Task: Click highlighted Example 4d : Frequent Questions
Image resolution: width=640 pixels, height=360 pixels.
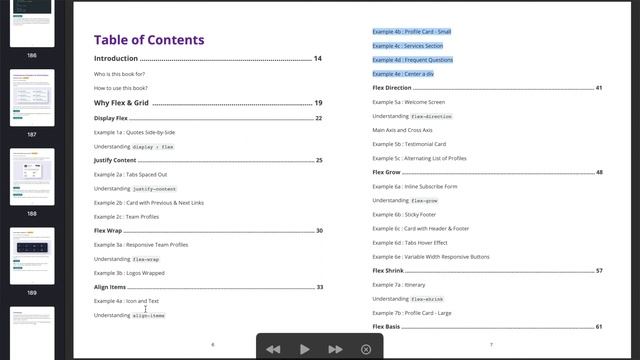Action: pyautogui.click(x=412, y=60)
